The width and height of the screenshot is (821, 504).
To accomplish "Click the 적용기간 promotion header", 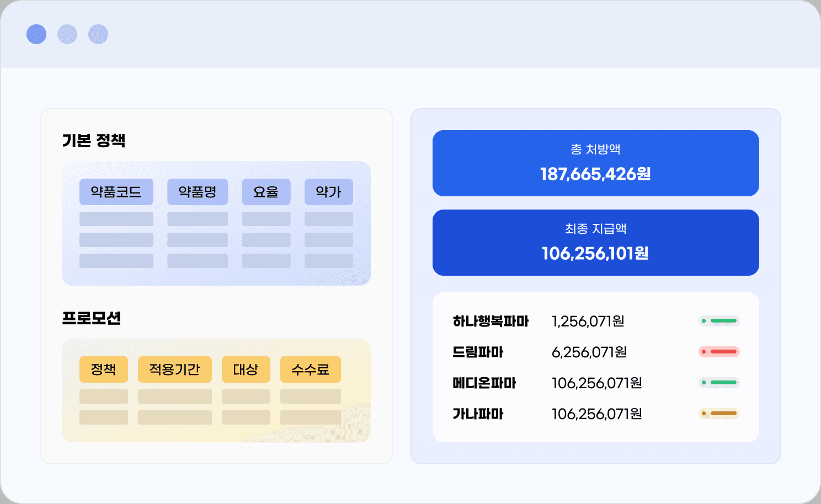I will click(175, 369).
